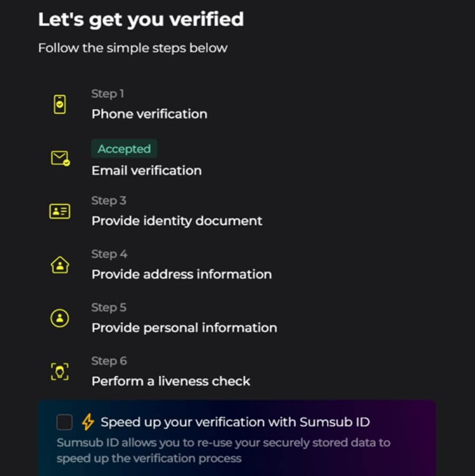Viewport: 475px width, 476px height.
Task: Click the liveness check face-scan icon
Action: (x=60, y=371)
